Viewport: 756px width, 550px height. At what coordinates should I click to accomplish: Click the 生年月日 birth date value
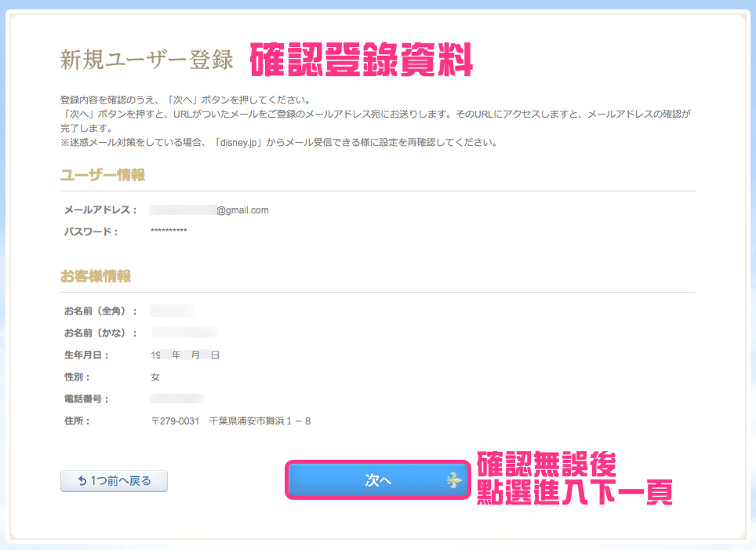(185, 355)
